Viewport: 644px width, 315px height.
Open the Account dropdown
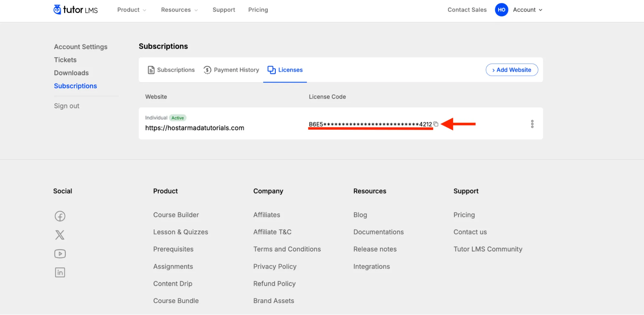[528, 10]
